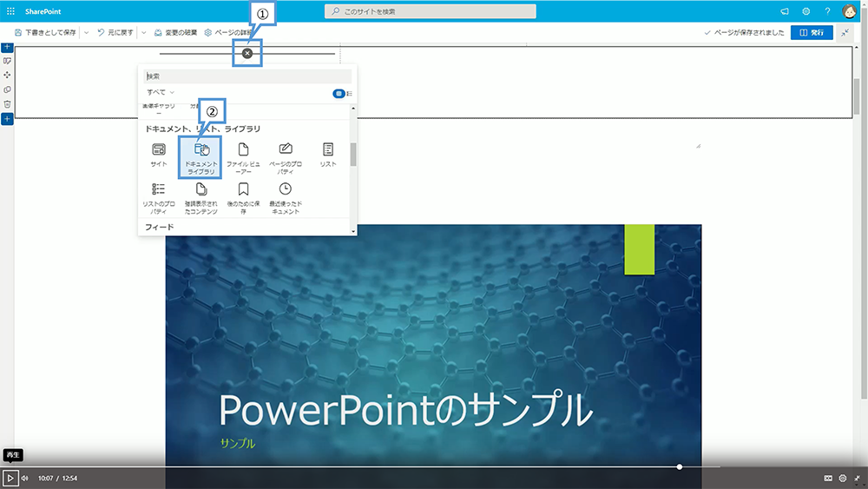Viewport: 868px width, 489px height.
Task: Click the 10:07 / 12:54 time display
Action: (57, 478)
